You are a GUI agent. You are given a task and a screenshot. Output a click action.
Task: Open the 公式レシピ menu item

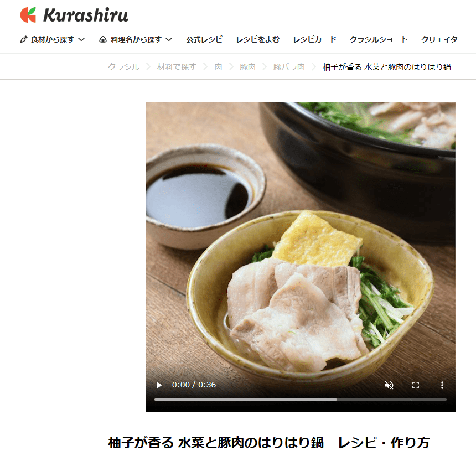[x=204, y=39]
